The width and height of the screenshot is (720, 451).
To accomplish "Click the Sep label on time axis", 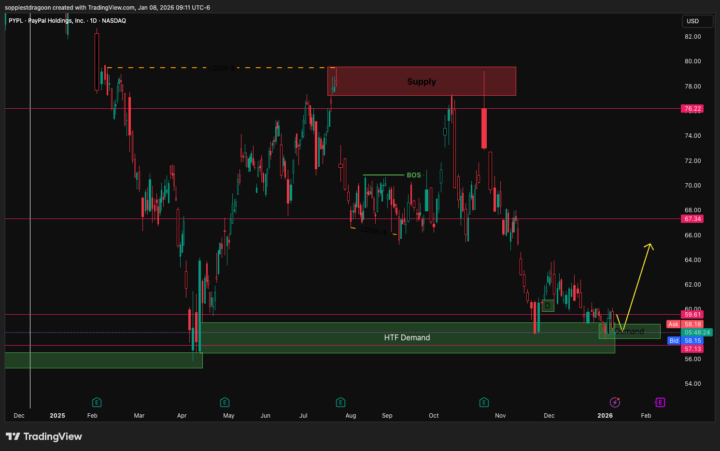I will [x=387, y=416].
